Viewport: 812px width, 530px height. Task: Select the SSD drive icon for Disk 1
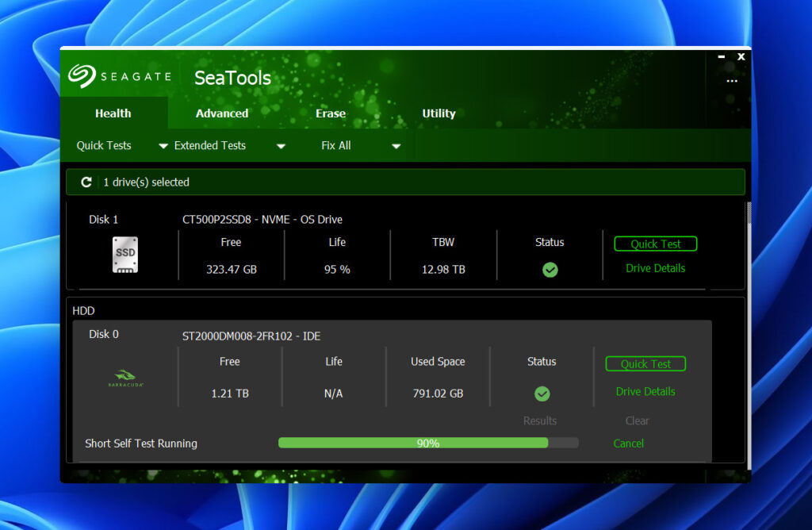coord(124,255)
